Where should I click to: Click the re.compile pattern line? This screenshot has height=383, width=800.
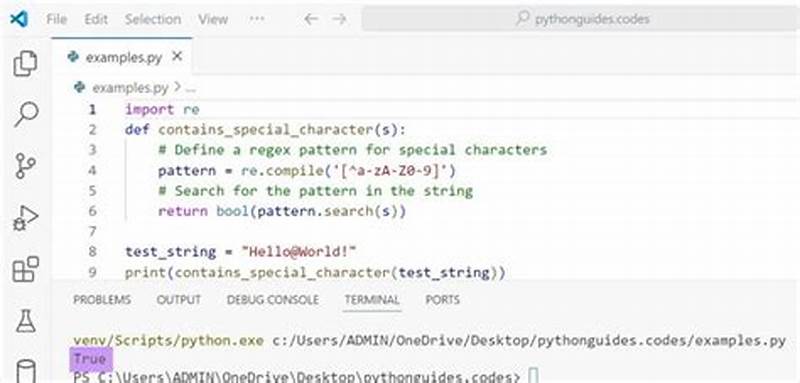click(x=307, y=170)
